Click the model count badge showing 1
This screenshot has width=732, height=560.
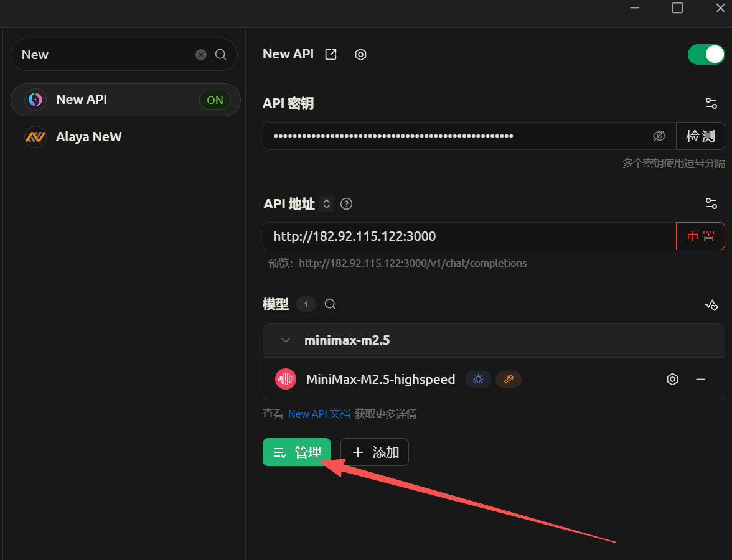306,304
